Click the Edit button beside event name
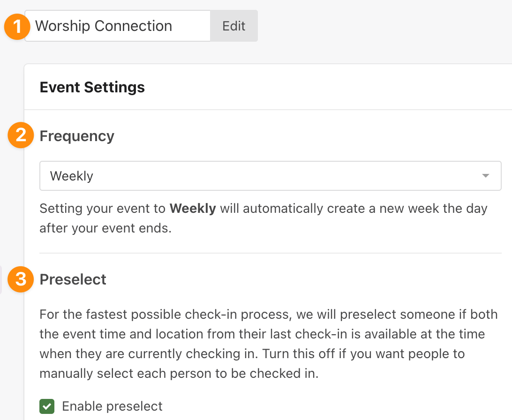 pos(234,26)
